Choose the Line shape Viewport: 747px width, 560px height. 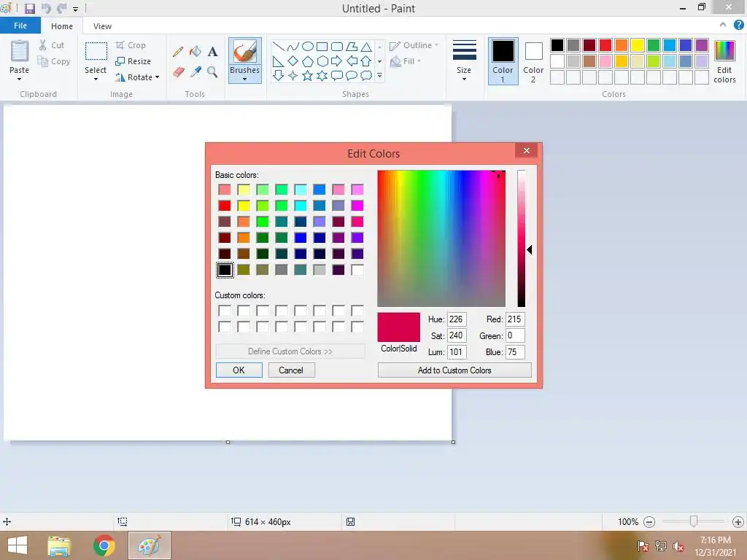pyautogui.click(x=278, y=47)
